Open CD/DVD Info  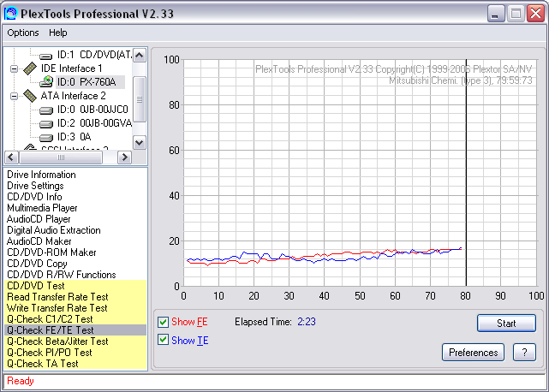pos(34,197)
